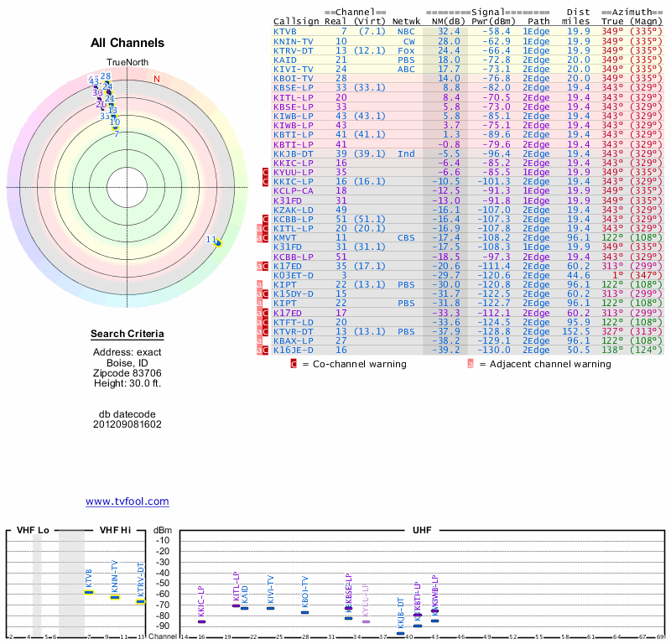Select the KZAK-LD callsign row
Viewport: 671px width, 644px height.
pyautogui.click(x=293, y=210)
